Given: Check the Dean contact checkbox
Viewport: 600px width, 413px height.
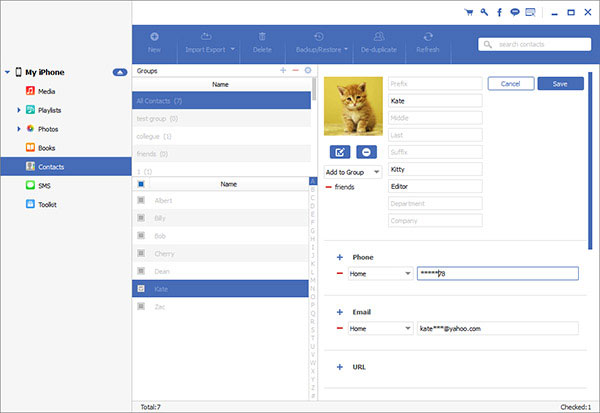Looking at the screenshot, I should (x=141, y=271).
